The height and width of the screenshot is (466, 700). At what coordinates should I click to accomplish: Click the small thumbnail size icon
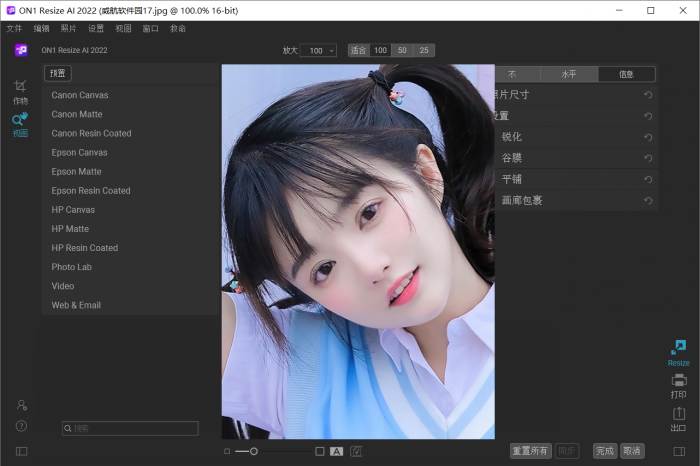(227, 452)
